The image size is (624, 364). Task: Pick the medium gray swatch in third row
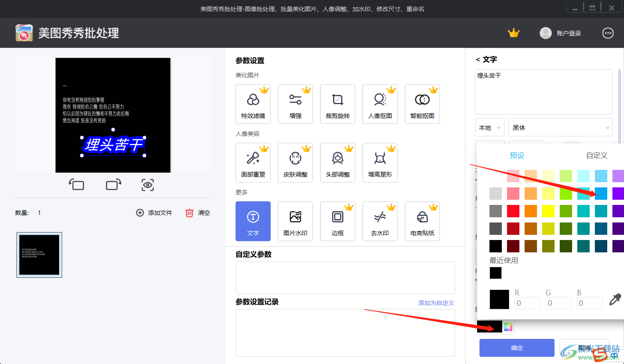495,211
